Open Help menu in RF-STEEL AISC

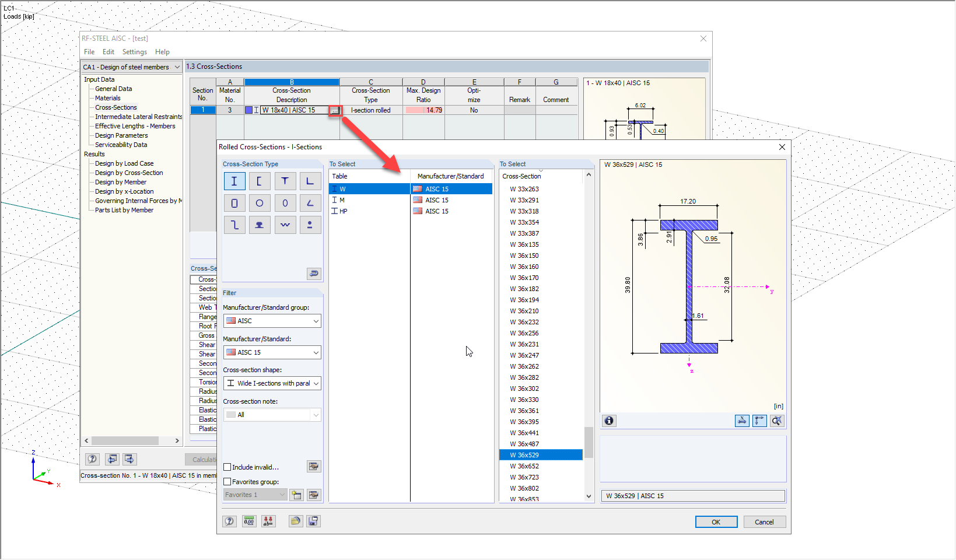point(162,52)
